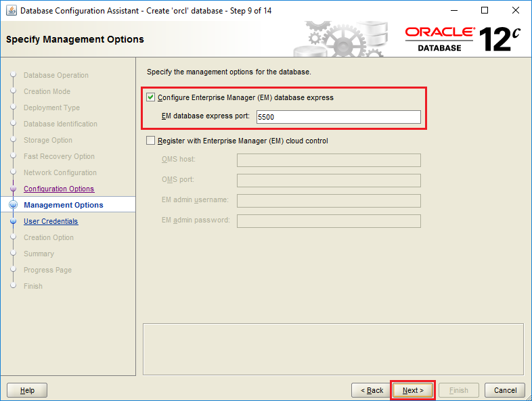Click Fast Recovery Option step in sidebar
This screenshot has width=532, height=401.
tap(59, 157)
